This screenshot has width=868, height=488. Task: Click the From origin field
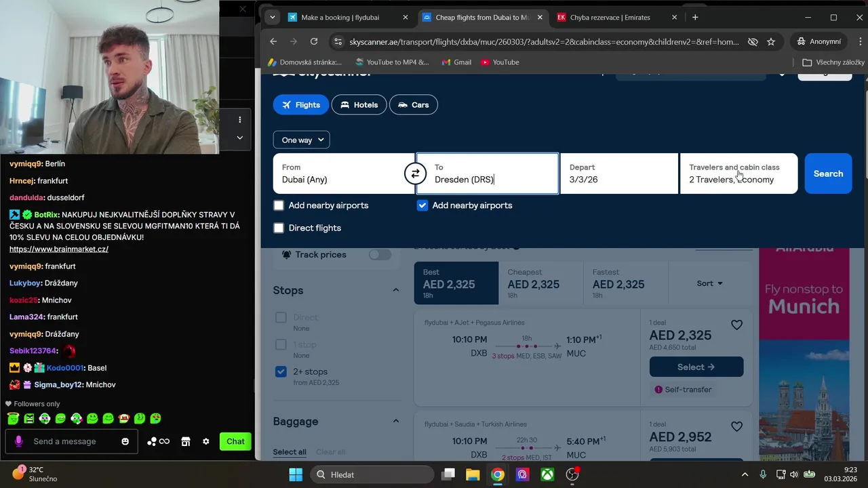pos(343,174)
